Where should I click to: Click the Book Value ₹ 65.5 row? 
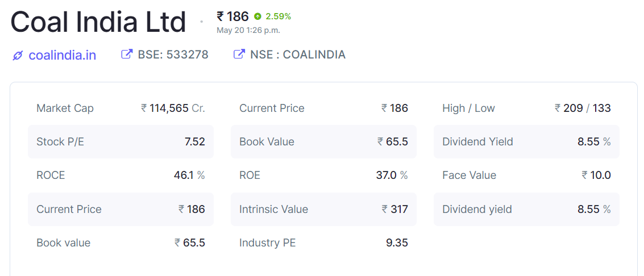pos(323,141)
